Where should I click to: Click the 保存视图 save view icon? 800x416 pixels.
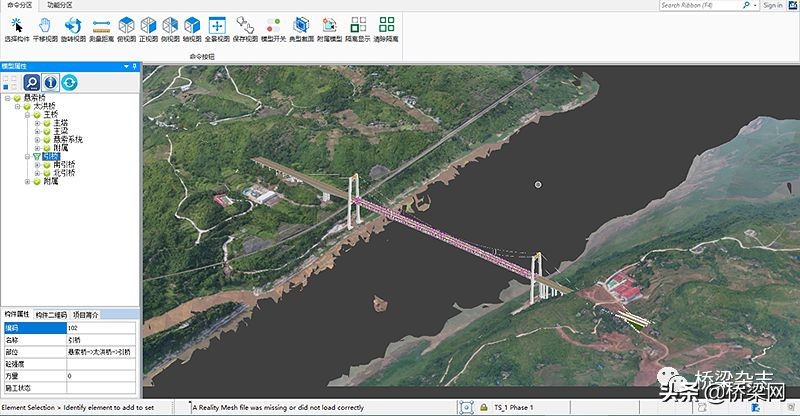click(x=245, y=25)
